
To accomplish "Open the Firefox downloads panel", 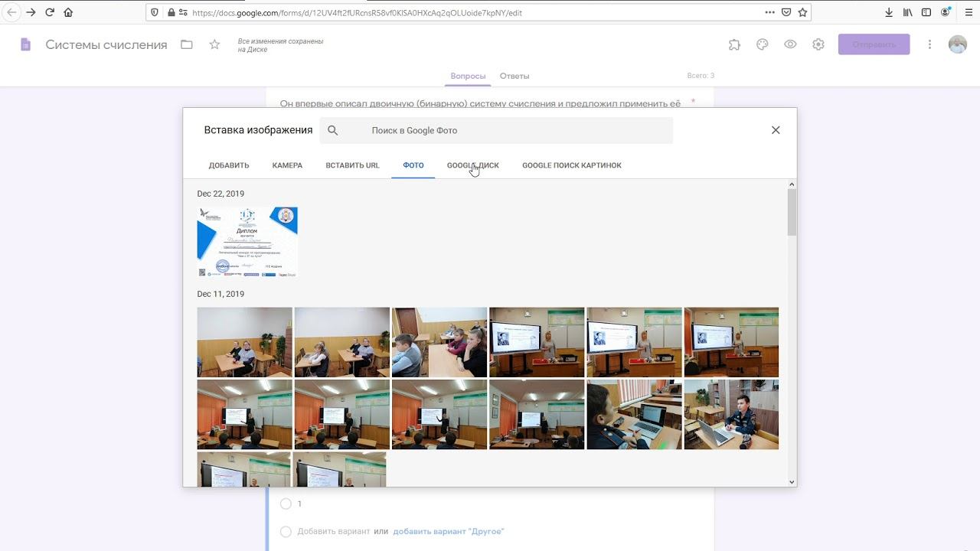I will [x=889, y=12].
